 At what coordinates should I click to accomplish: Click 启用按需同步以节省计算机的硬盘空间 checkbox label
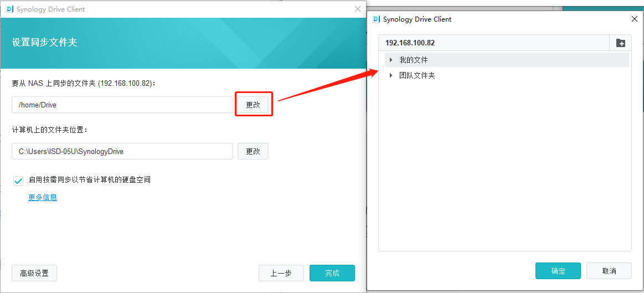click(x=90, y=179)
